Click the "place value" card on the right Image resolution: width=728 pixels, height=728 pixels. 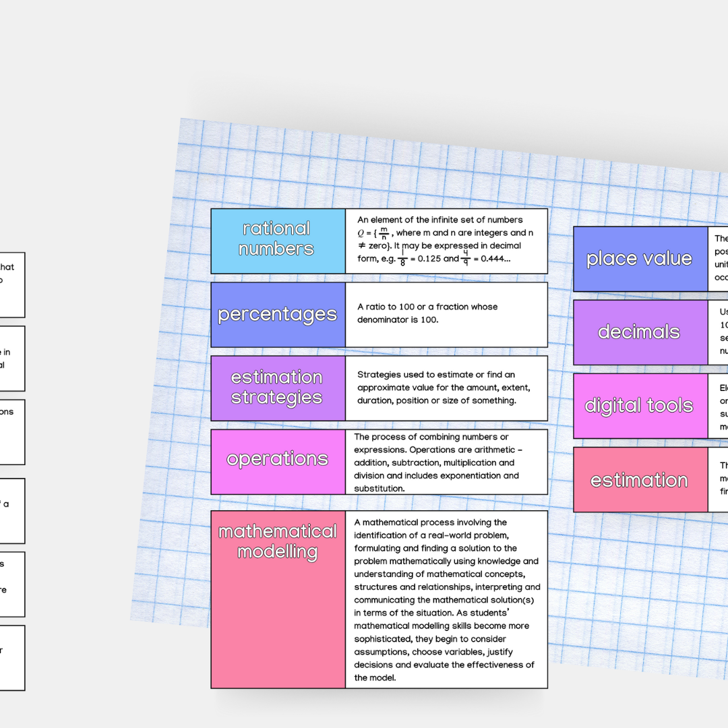[x=639, y=258]
